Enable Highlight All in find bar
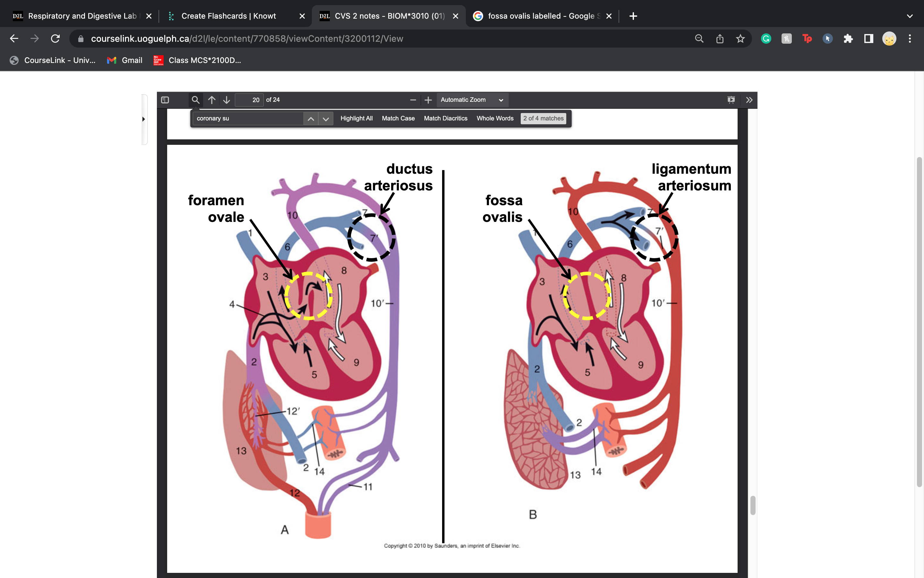Image resolution: width=924 pixels, height=578 pixels. [356, 118]
